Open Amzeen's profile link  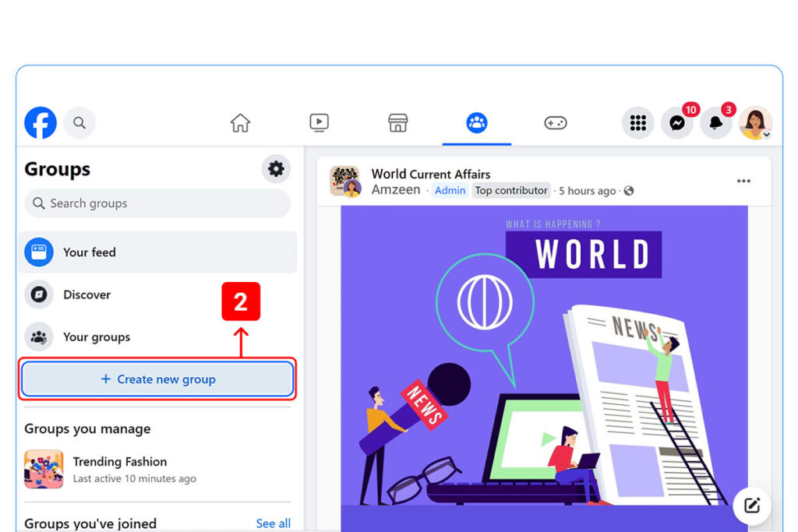click(x=396, y=190)
